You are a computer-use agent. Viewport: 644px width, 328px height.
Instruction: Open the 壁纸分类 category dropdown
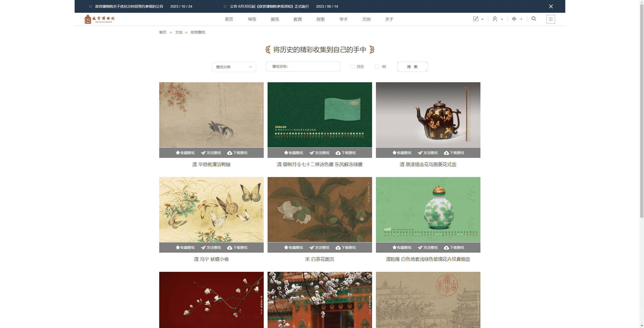point(234,67)
